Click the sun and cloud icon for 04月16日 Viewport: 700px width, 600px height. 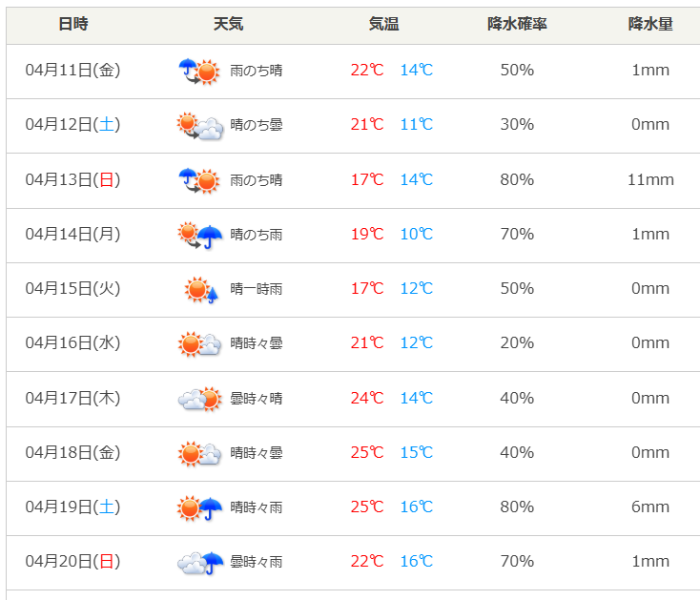(x=198, y=344)
